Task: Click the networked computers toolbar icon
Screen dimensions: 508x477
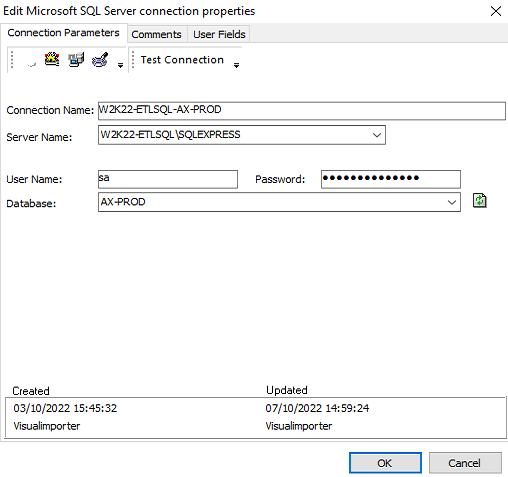Action: 76,60
